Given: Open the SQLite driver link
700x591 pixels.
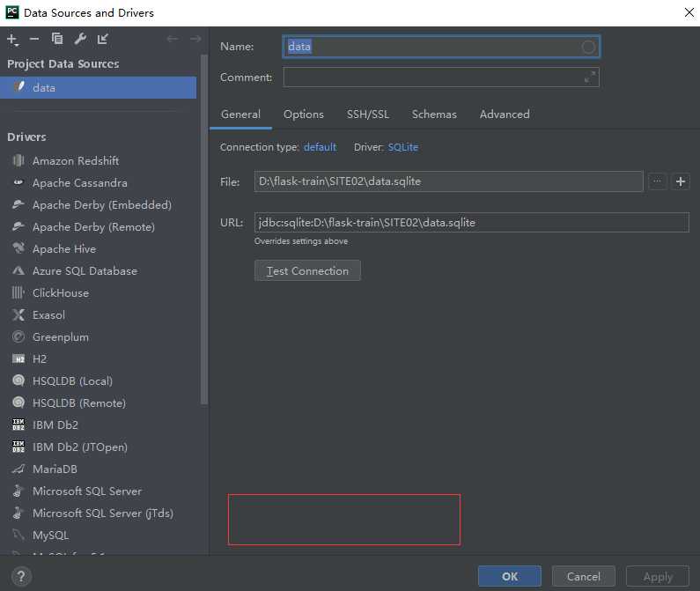Looking at the screenshot, I should click(x=402, y=147).
